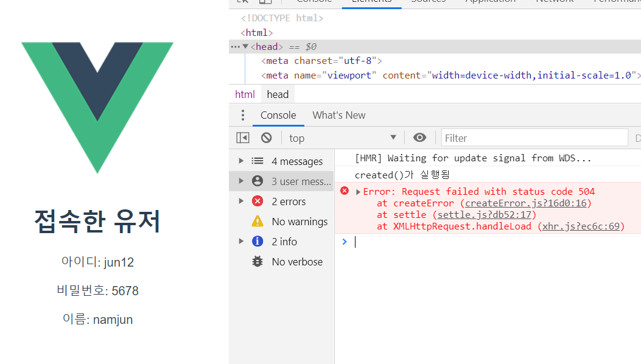Click the red errors circle icon in sidebar

coord(257,201)
